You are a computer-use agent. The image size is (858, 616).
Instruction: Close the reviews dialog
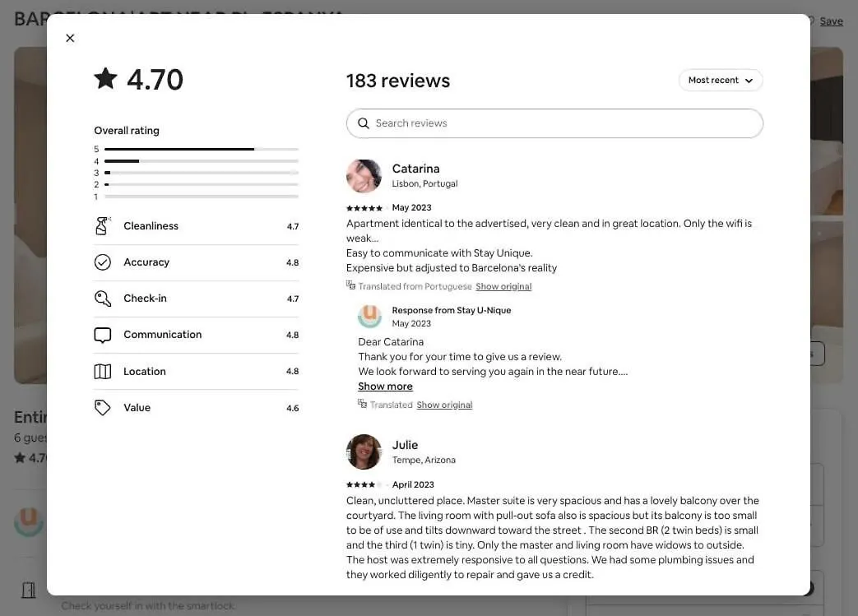click(70, 39)
